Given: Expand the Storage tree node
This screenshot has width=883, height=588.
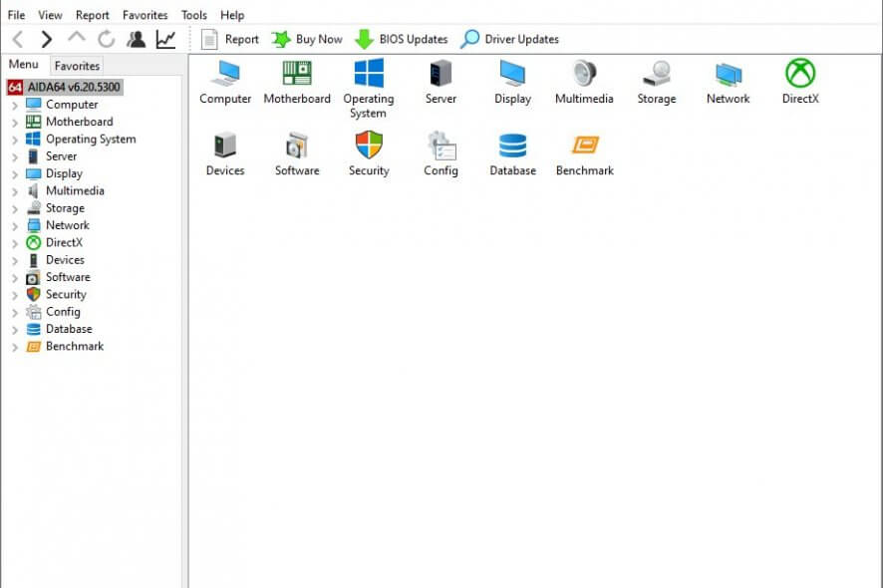Looking at the screenshot, I should 15,209.
